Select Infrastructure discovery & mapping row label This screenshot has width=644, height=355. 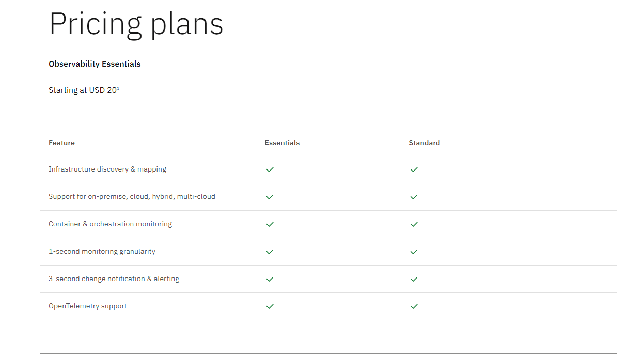[x=107, y=169]
